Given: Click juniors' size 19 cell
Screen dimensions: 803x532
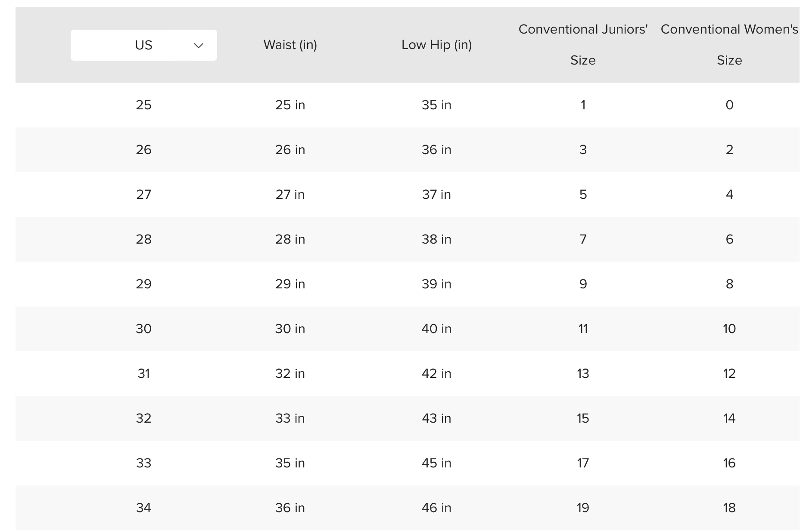Looking at the screenshot, I should click(583, 508).
